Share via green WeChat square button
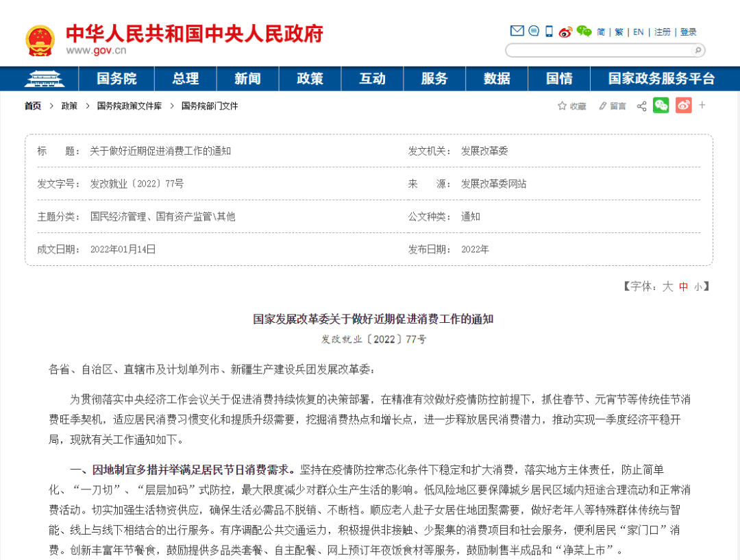This screenshot has width=740, height=560. [661, 106]
